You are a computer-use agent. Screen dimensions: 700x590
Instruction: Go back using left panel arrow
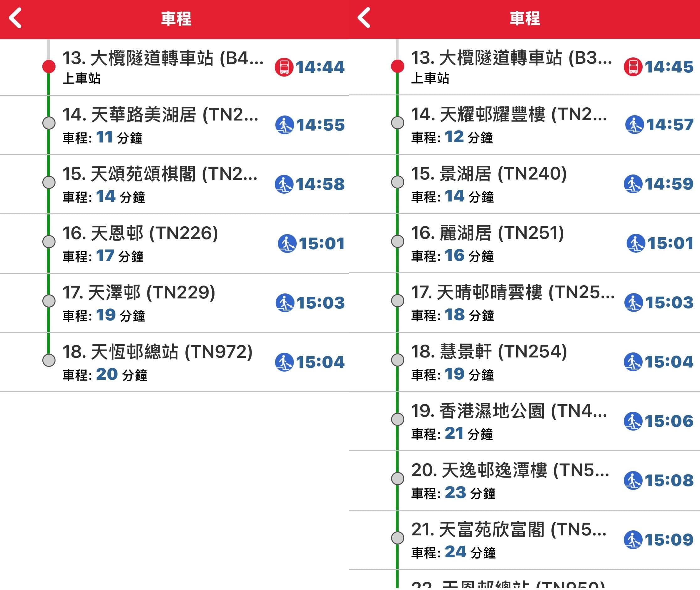point(15,18)
